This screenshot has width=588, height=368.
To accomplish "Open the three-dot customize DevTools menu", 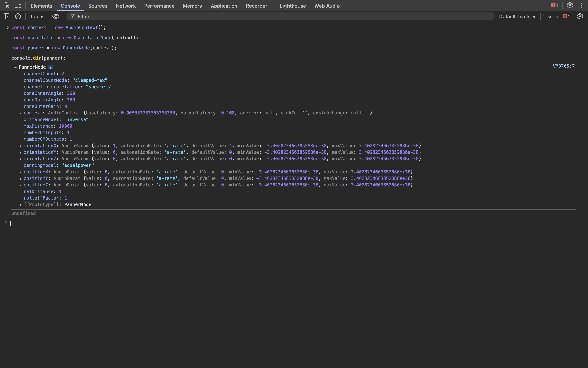I will (581, 5).
